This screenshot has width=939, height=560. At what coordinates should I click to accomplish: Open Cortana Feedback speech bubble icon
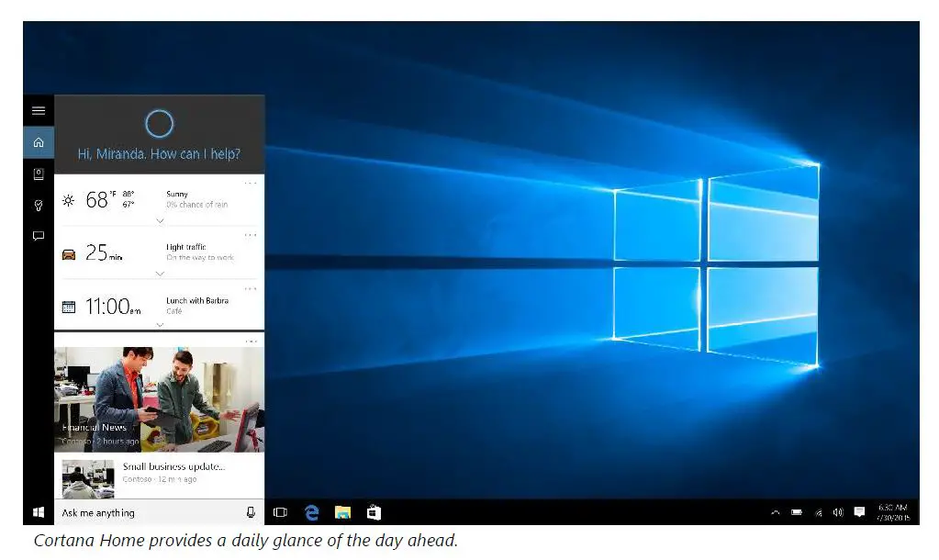pos(39,236)
